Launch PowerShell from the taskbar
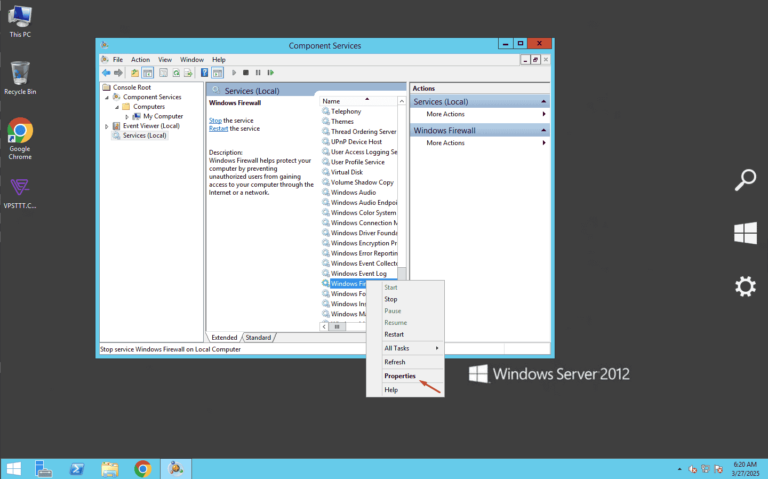 pyautogui.click(x=76, y=469)
